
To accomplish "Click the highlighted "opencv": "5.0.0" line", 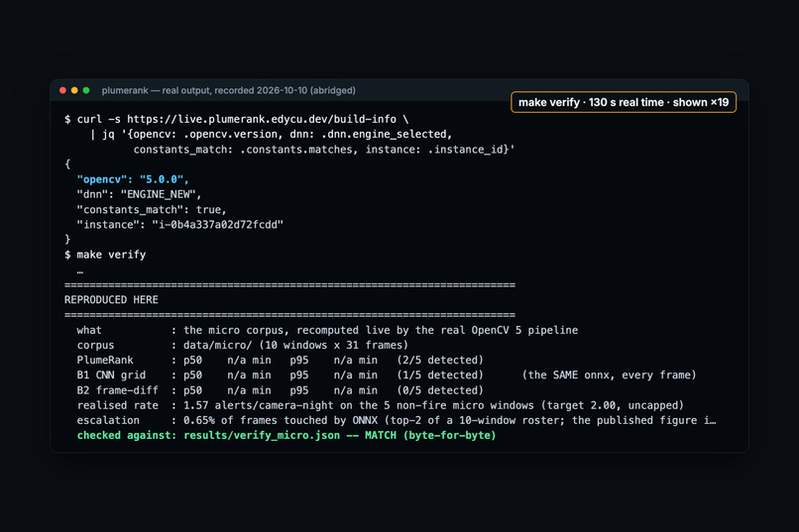I will (133, 179).
